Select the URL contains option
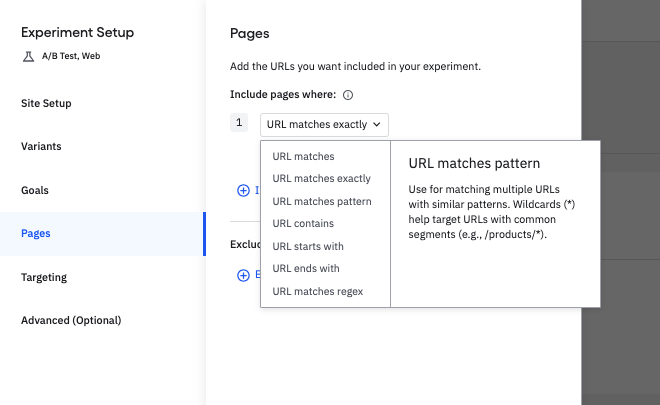This screenshot has width=660, height=405. (x=303, y=224)
